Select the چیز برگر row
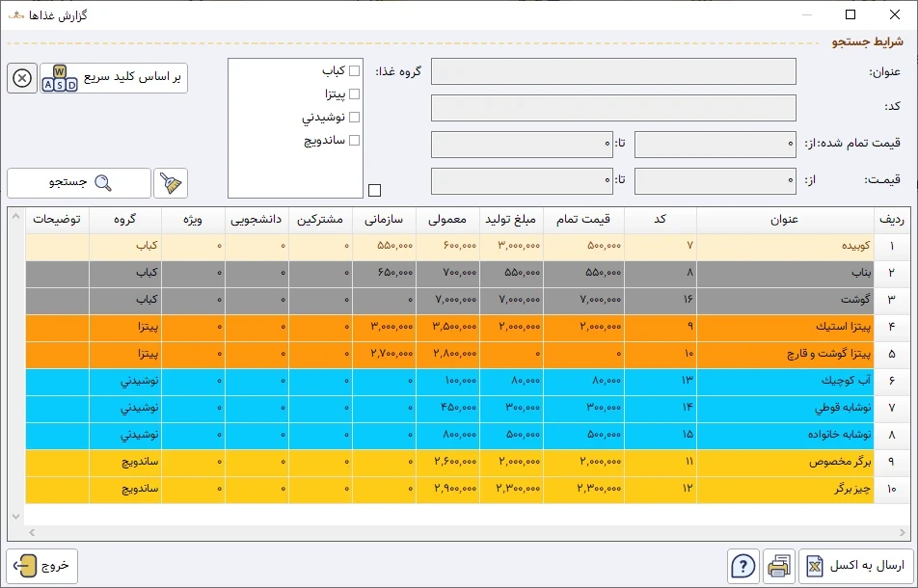 (784, 490)
